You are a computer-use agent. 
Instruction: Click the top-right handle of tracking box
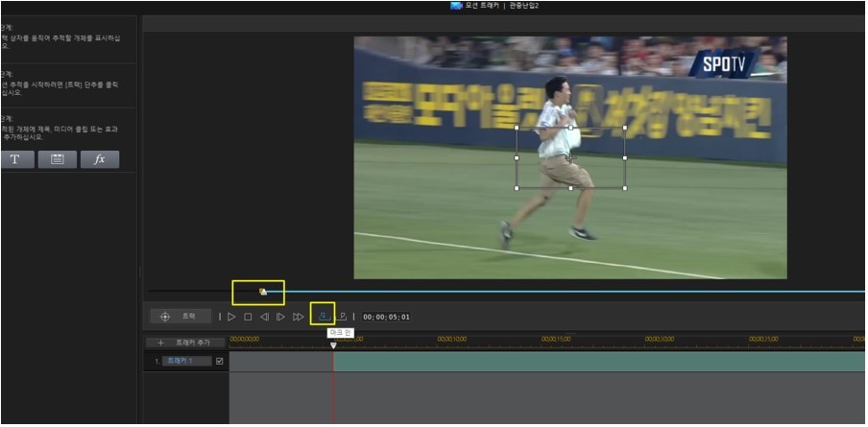(625, 128)
